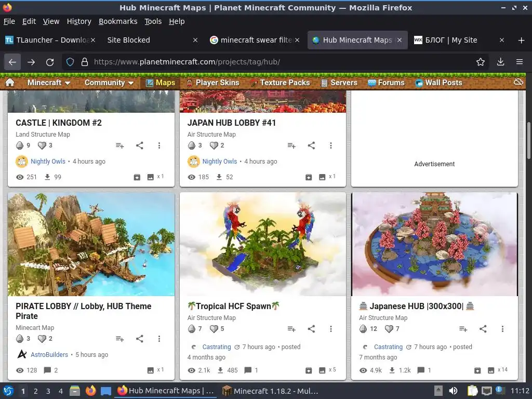Open Nightly Owls profile under CASTLE | KINGDOM #2

pos(48,162)
